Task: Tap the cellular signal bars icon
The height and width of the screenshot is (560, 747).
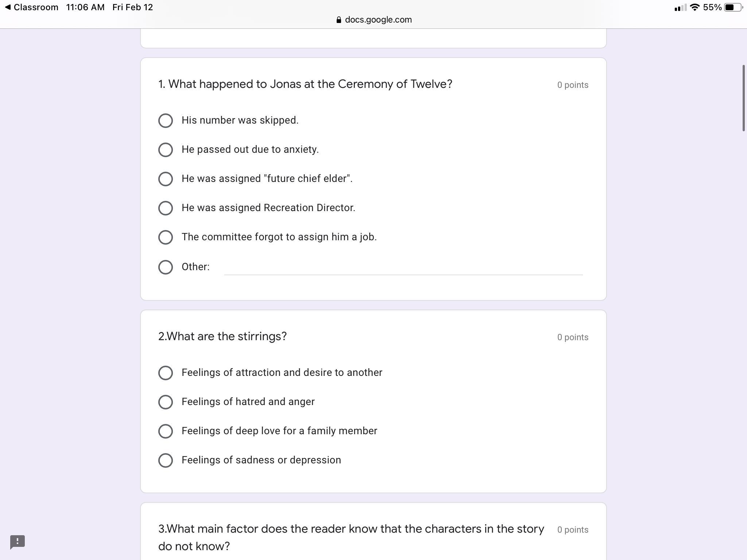Action: pyautogui.click(x=680, y=8)
